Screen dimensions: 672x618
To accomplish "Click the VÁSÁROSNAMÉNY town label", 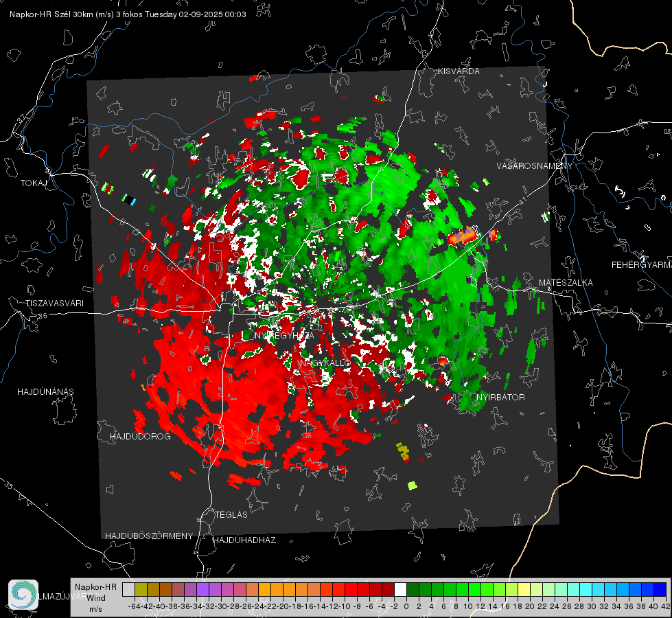I will tap(535, 165).
